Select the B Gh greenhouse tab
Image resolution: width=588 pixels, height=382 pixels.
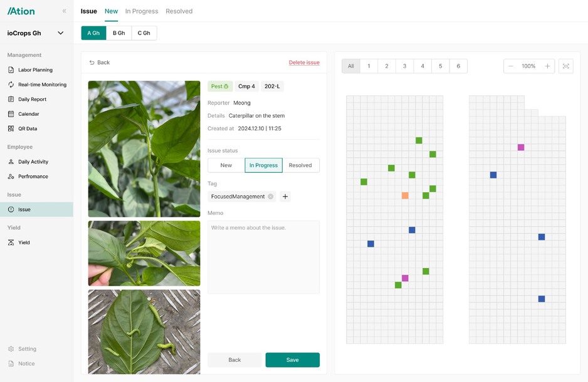pos(118,33)
